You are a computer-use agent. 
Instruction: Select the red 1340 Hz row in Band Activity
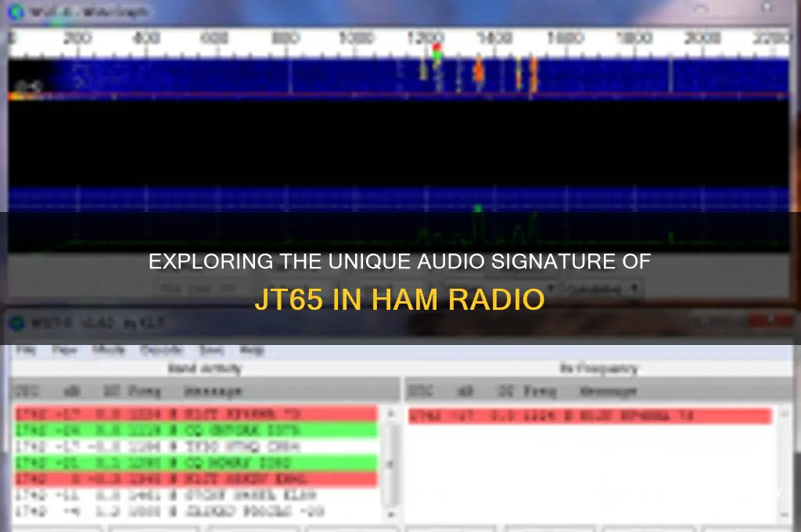tap(196, 480)
